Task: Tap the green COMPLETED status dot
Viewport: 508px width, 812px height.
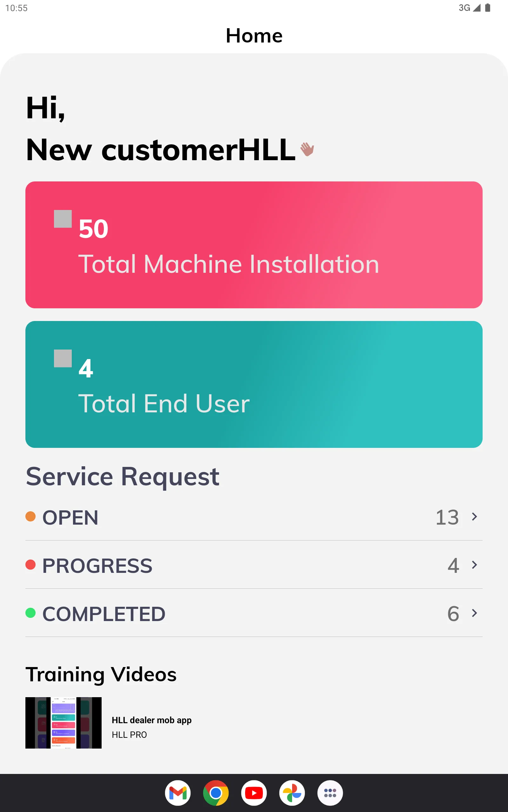Action: tap(30, 613)
